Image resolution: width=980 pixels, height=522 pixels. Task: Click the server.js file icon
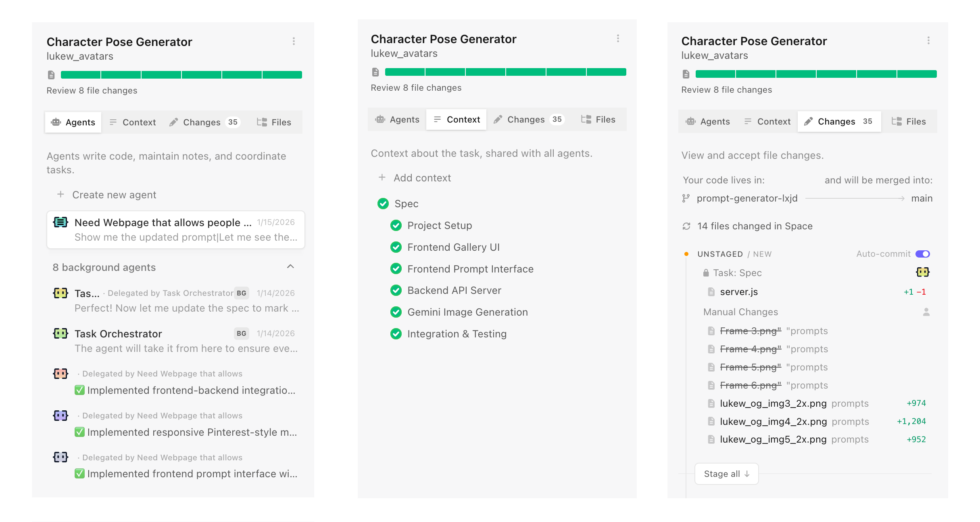pos(711,292)
